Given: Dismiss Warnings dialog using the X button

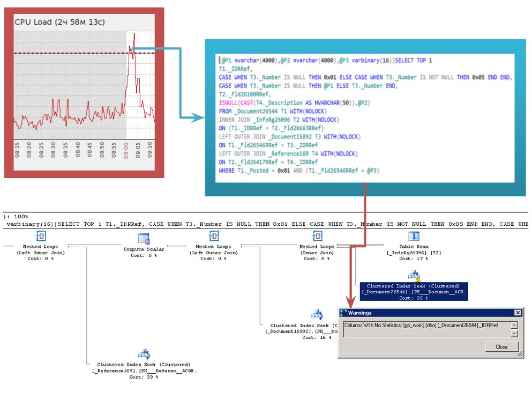Looking at the screenshot, I should pyautogui.click(x=518, y=313).
